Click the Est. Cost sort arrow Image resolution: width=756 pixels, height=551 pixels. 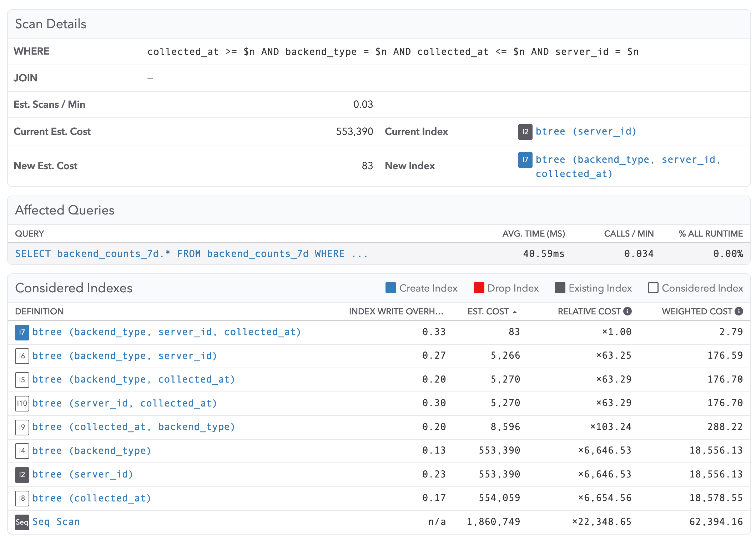pos(515,312)
